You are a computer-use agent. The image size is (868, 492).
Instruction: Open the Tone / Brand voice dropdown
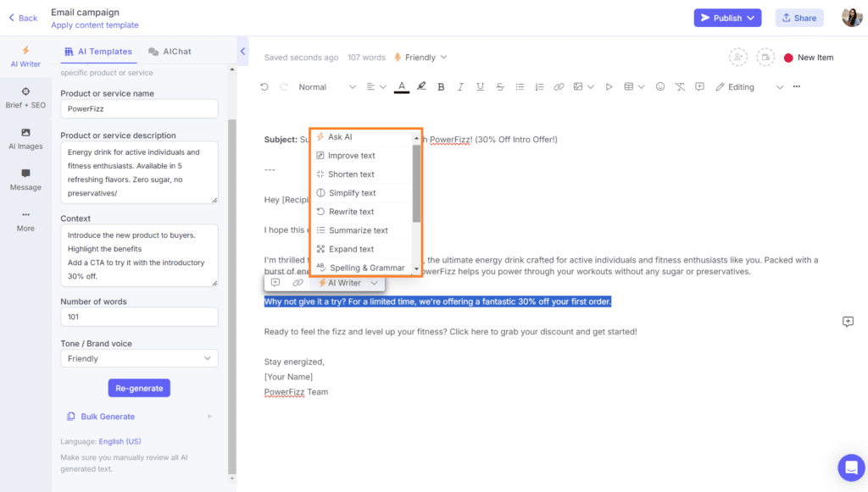tap(139, 358)
